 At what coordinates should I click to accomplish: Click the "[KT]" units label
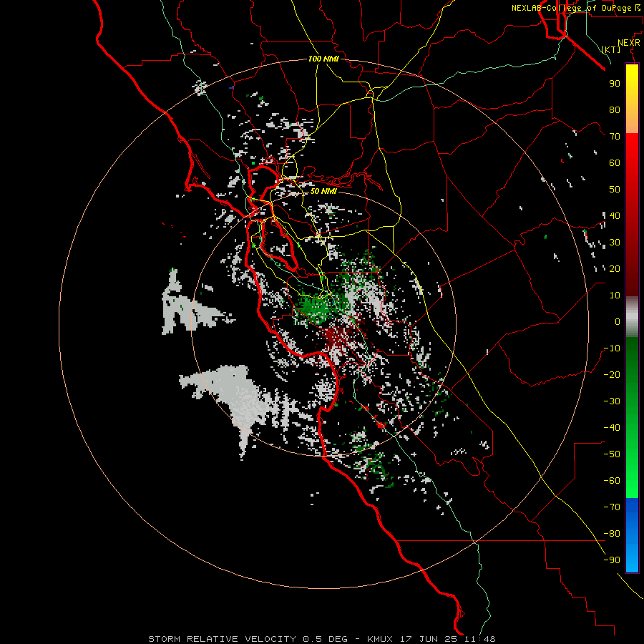tap(611, 49)
